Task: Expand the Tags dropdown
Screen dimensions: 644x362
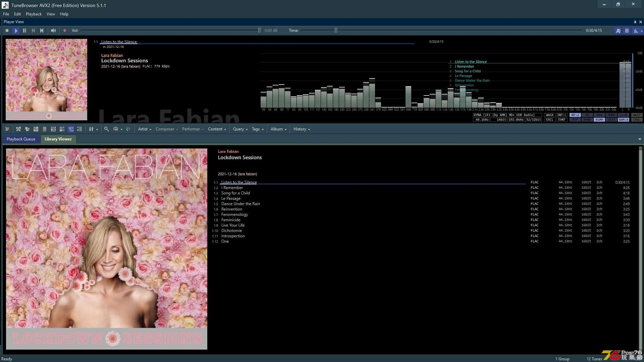Action: [258, 129]
